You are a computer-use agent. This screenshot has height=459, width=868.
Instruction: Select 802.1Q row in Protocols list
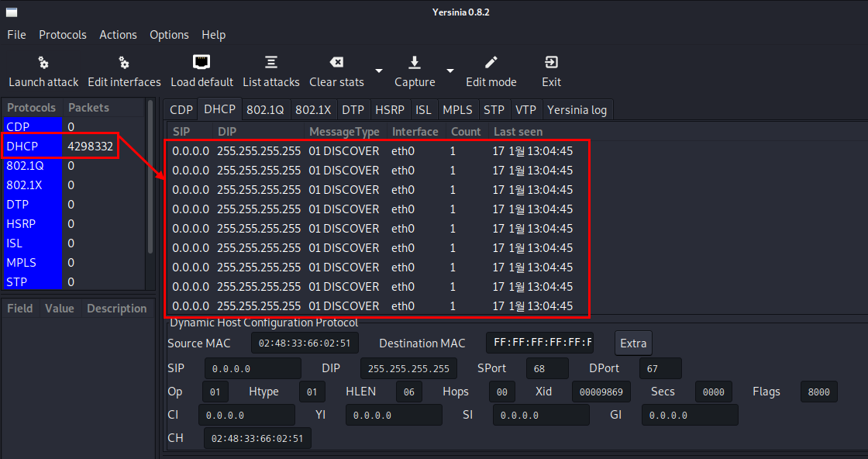74,166
